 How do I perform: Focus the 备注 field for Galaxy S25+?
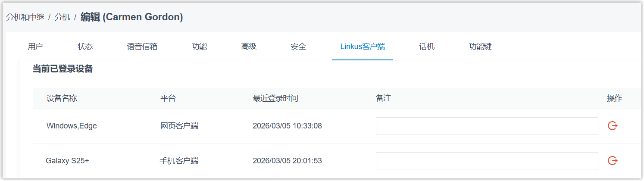[x=487, y=161]
